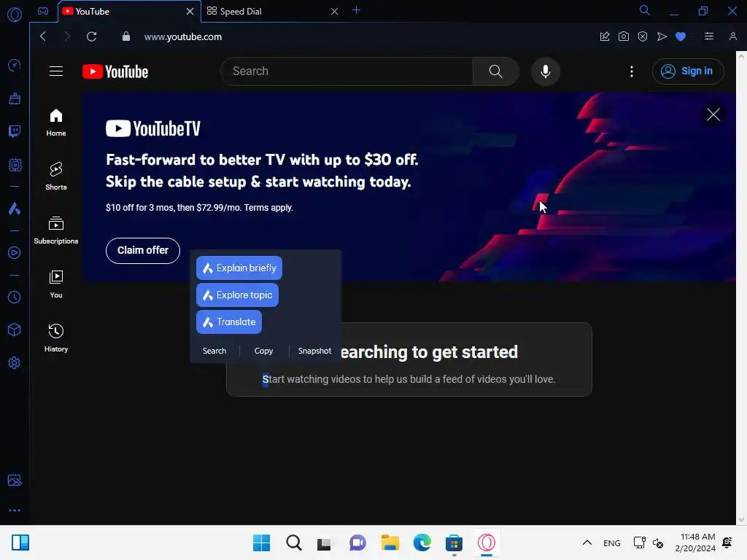Click the page vertical scrollbar
This screenshot has width=747, height=560.
[x=741, y=287]
